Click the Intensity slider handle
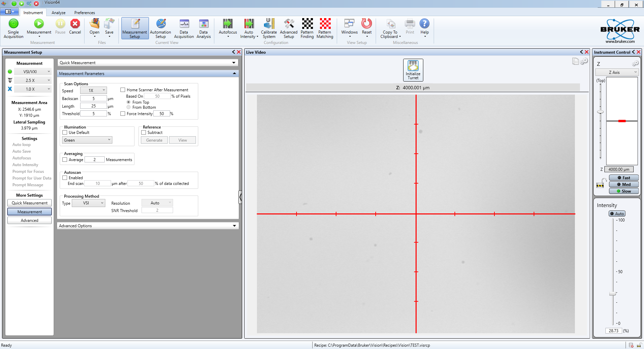 click(x=612, y=294)
